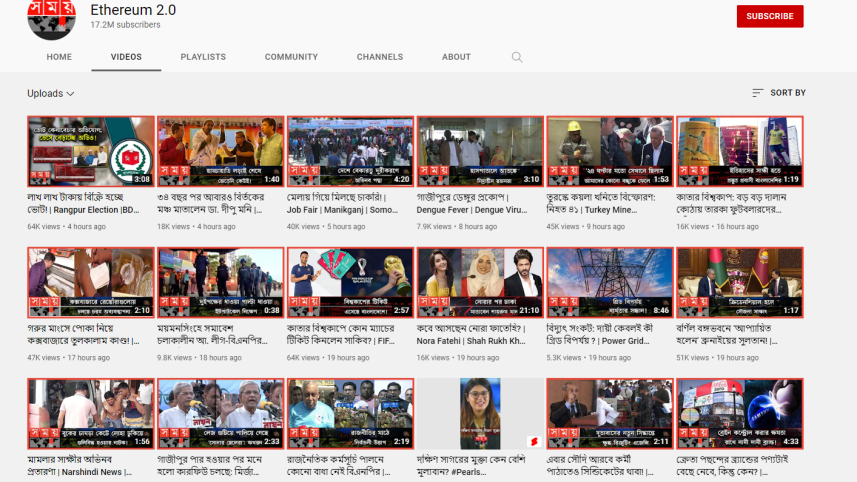Viewport: 857px width, 482px height.
Task: Click the 17.2M subscribers text
Action: point(125,25)
